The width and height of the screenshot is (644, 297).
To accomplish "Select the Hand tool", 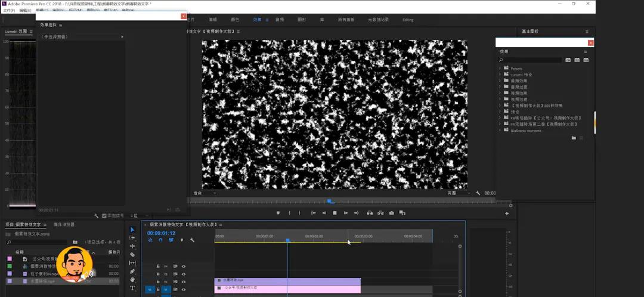I will point(132,280).
